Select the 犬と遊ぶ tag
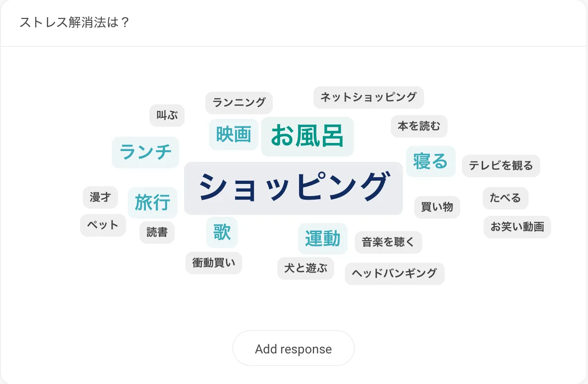This screenshot has width=588, height=384. pos(305,268)
